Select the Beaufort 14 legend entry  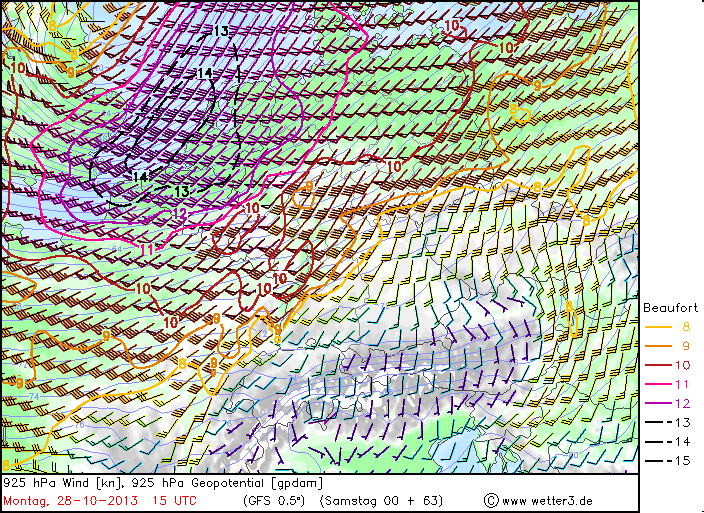click(x=668, y=442)
